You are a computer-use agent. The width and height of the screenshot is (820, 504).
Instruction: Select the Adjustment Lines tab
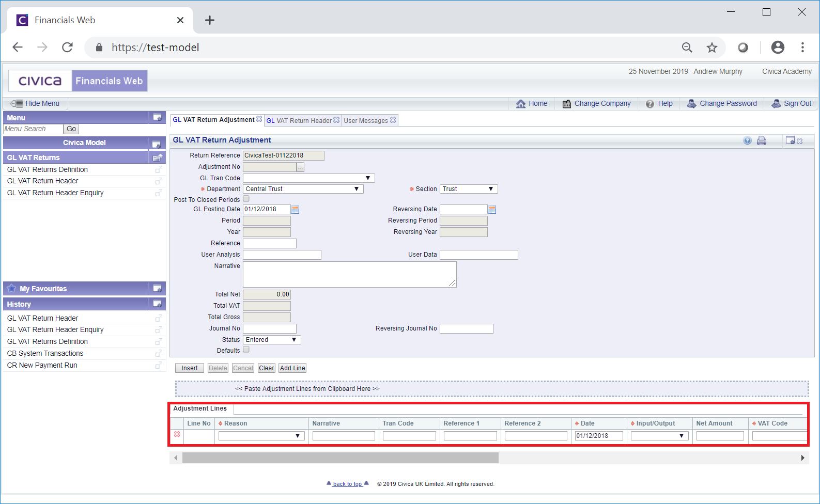coord(200,408)
